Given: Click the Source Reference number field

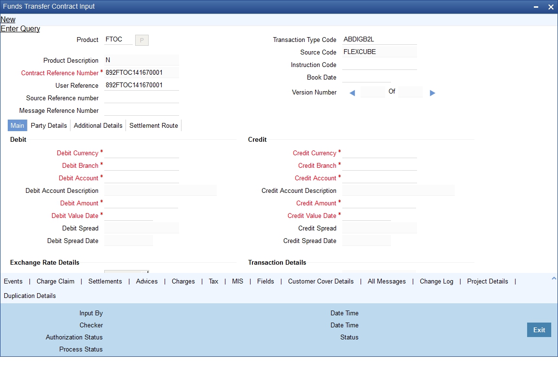Looking at the screenshot, I should click(141, 98).
